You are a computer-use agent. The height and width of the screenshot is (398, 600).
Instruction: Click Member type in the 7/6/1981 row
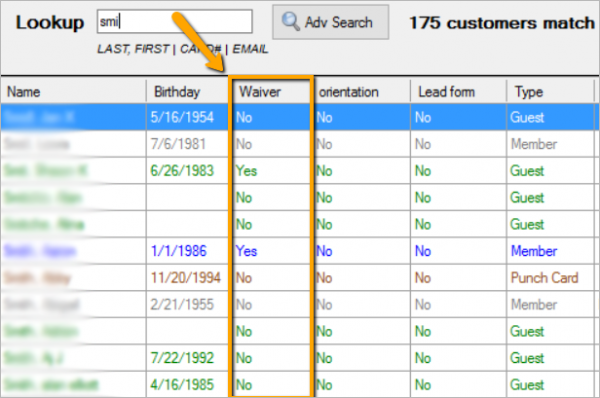[x=534, y=144]
